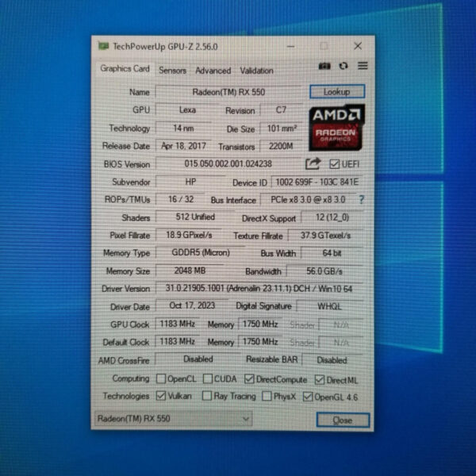The image size is (476, 476).
Task: Toggle the DirectML checkbox
Action: (x=320, y=380)
